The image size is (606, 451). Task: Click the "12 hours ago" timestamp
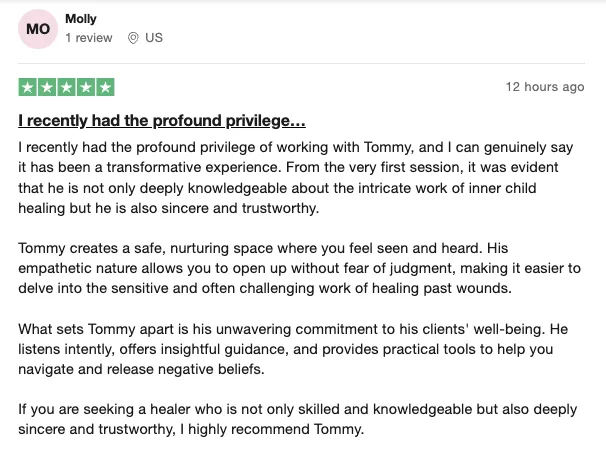[545, 87]
